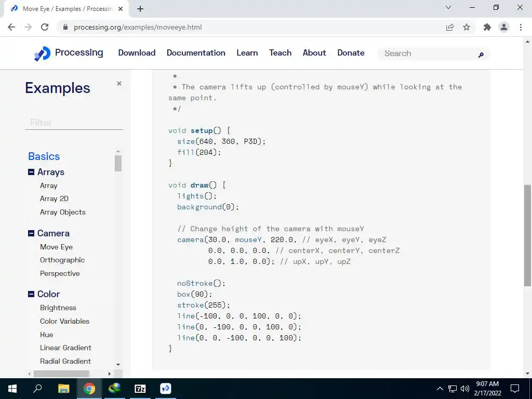Open the Array Objects example
This screenshot has height=399, width=532.
point(63,212)
